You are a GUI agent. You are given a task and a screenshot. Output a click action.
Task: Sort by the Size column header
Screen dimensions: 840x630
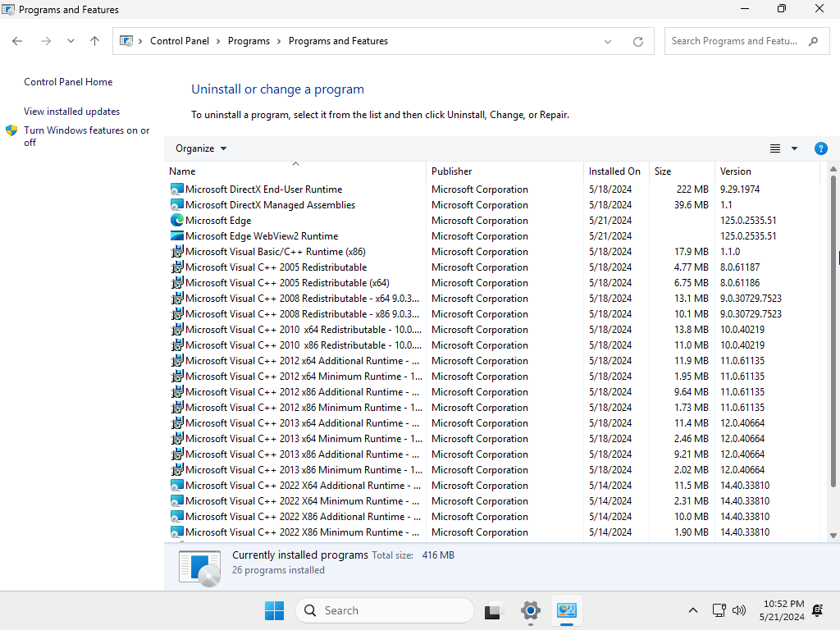click(x=682, y=171)
